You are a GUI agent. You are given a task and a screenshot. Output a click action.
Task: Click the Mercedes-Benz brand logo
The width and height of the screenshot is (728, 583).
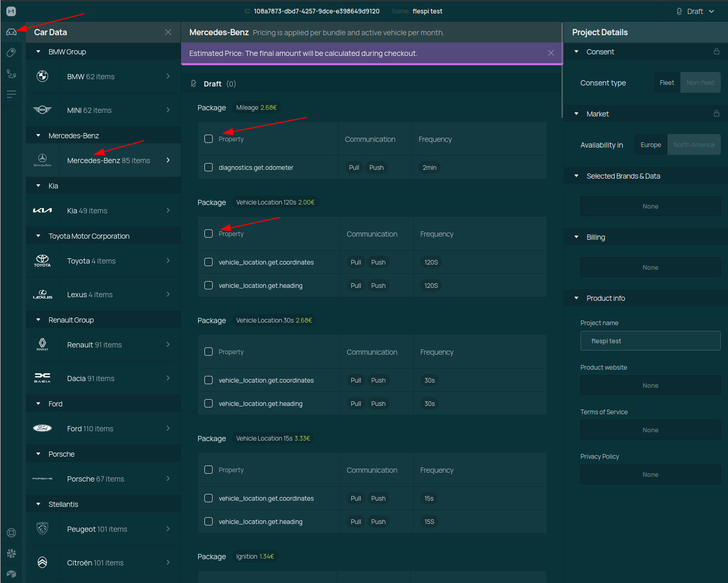point(42,160)
